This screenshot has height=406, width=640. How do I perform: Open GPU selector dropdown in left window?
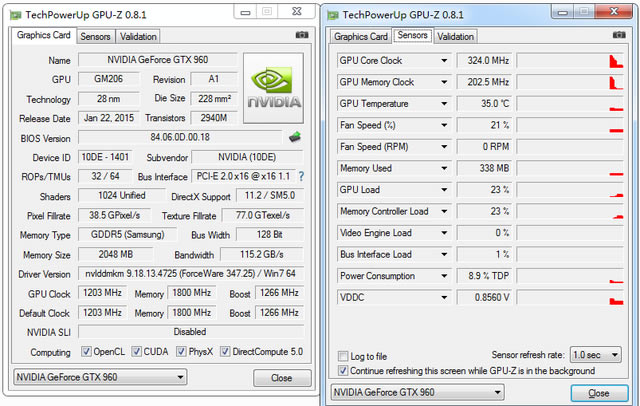[100, 377]
